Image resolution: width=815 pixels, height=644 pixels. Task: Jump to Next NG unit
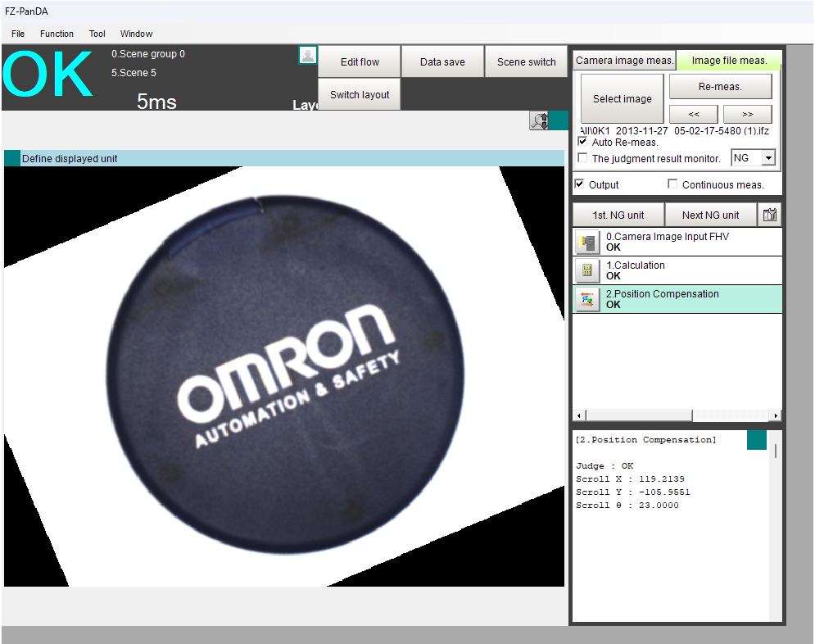click(710, 215)
